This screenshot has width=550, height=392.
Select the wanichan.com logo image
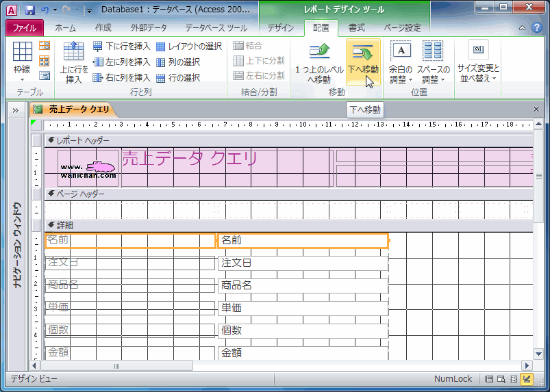(x=88, y=168)
